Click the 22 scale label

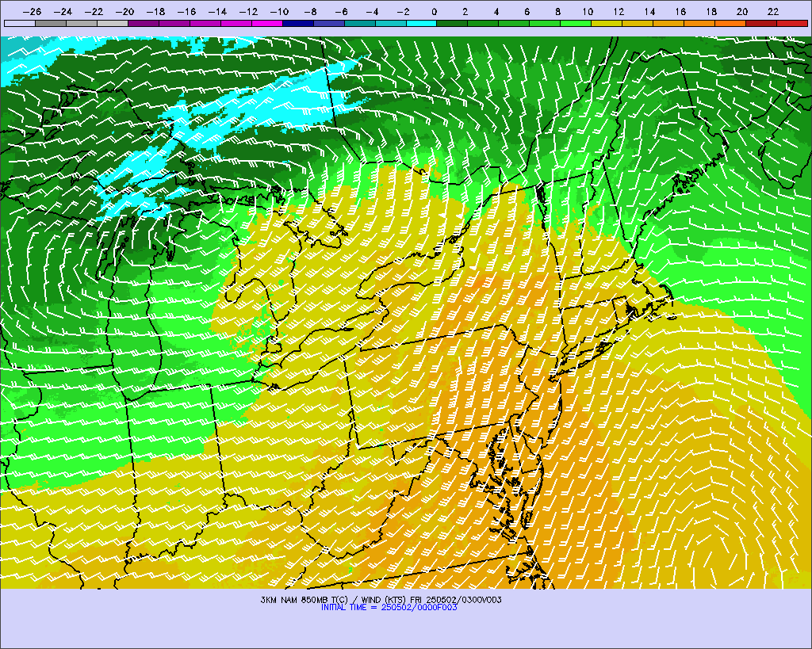pyautogui.click(x=773, y=11)
